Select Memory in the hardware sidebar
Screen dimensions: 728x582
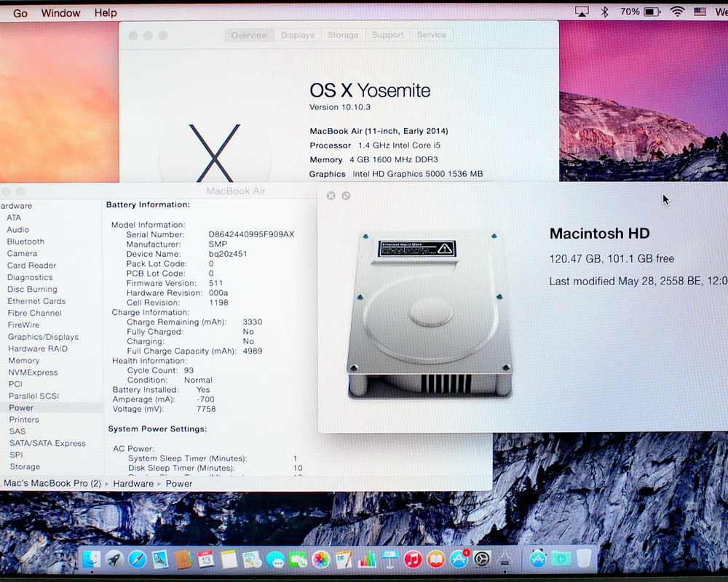(x=24, y=361)
